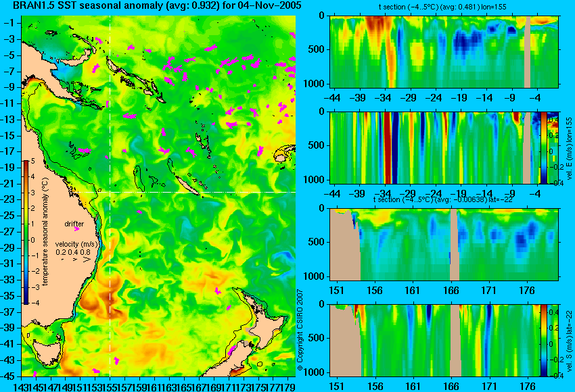Click the crosshair intersection at 155, -22 on the map

coord(110,192)
